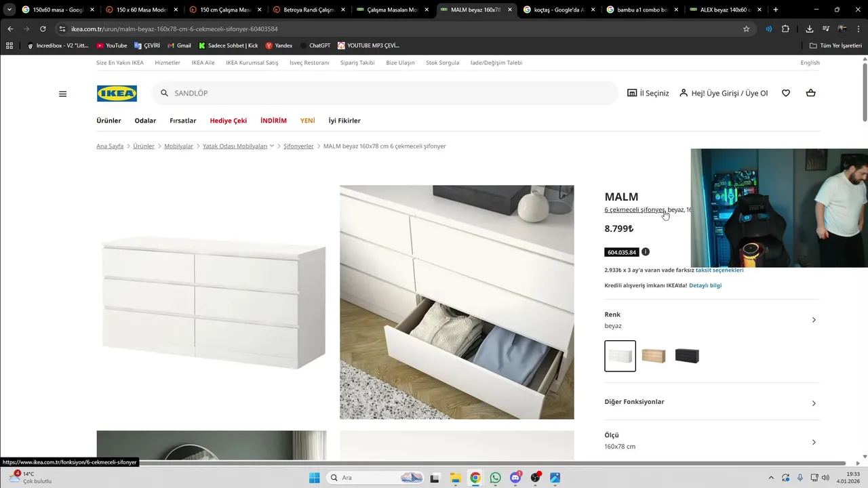Close the 'koçtaş - Google'da Ara' tab
868x488 pixels.
tap(593, 9)
